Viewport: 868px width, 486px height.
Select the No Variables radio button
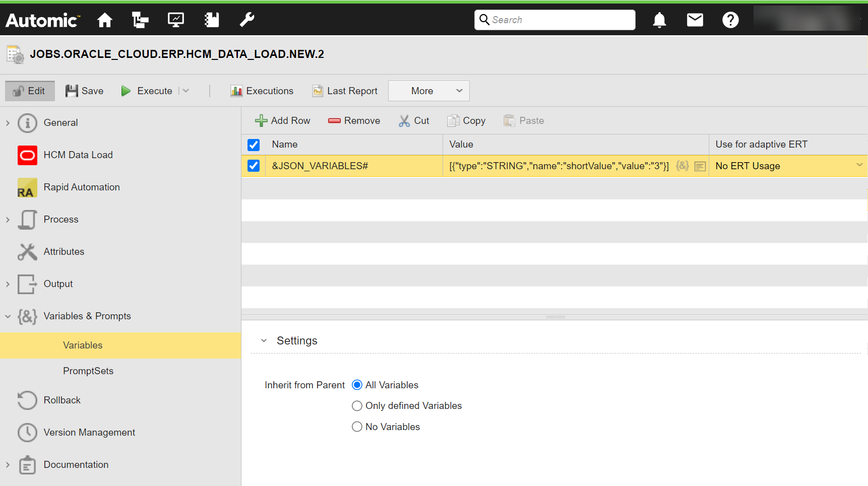(357, 427)
